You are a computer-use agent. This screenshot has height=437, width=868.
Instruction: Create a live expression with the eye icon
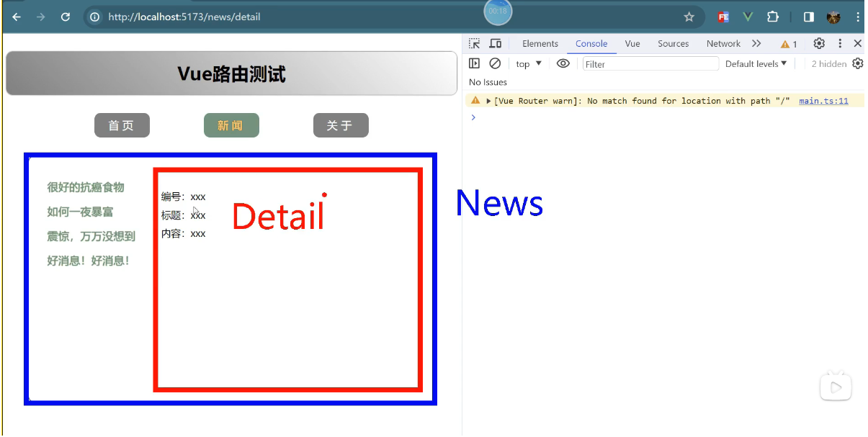click(563, 63)
